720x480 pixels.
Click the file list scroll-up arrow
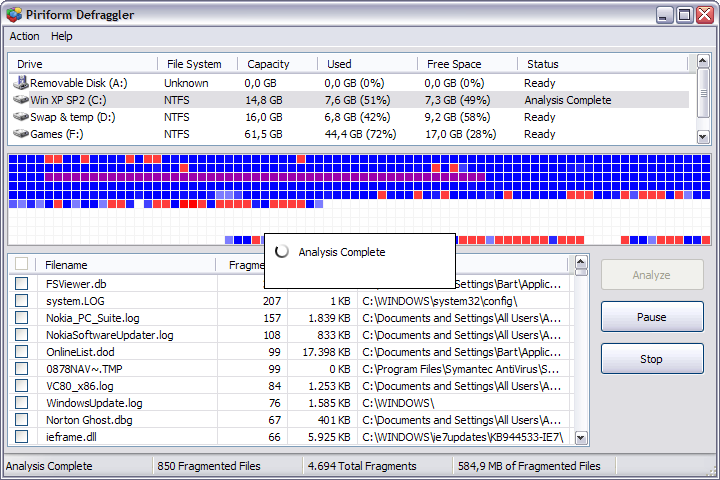581,262
